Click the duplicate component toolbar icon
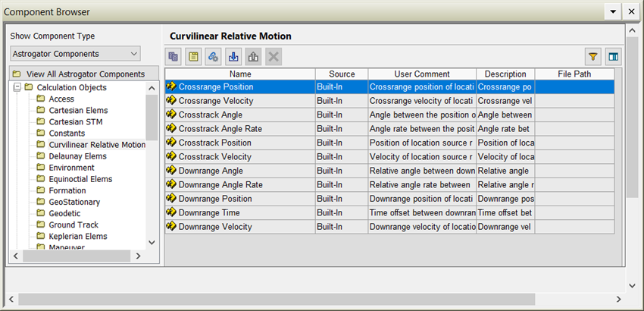Image resolution: width=644 pixels, height=311 pixels. 174,56
